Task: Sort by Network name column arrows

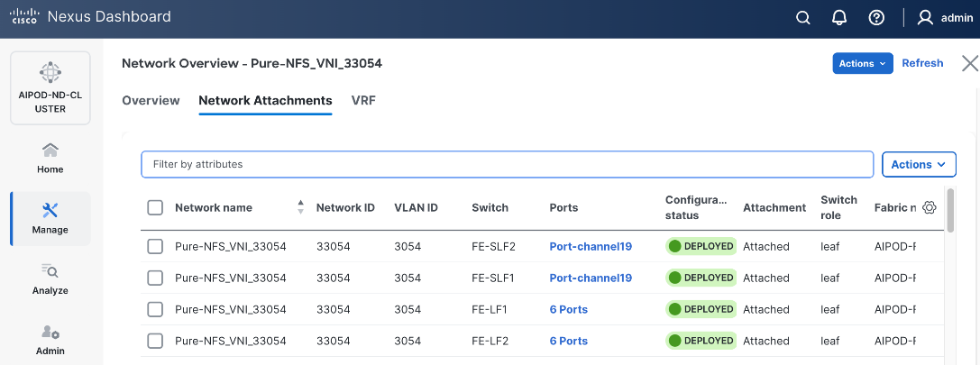Action: (x=300, y=207)
